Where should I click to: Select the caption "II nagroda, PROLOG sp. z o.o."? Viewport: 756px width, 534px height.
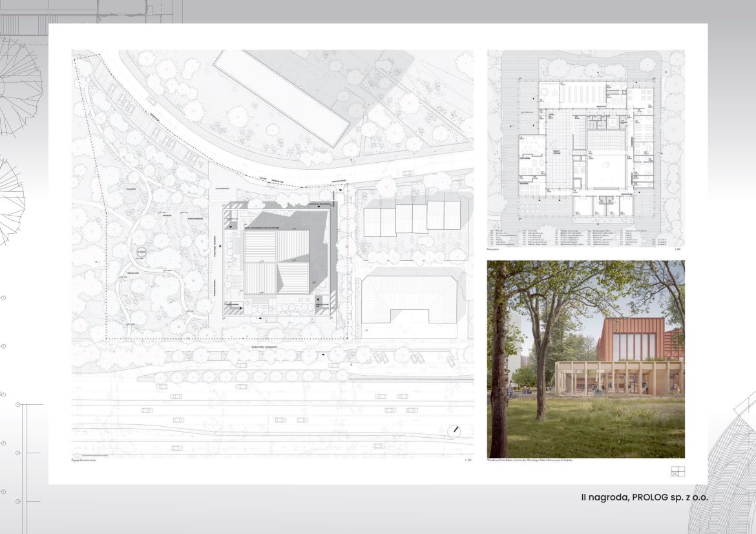[645, 497]
